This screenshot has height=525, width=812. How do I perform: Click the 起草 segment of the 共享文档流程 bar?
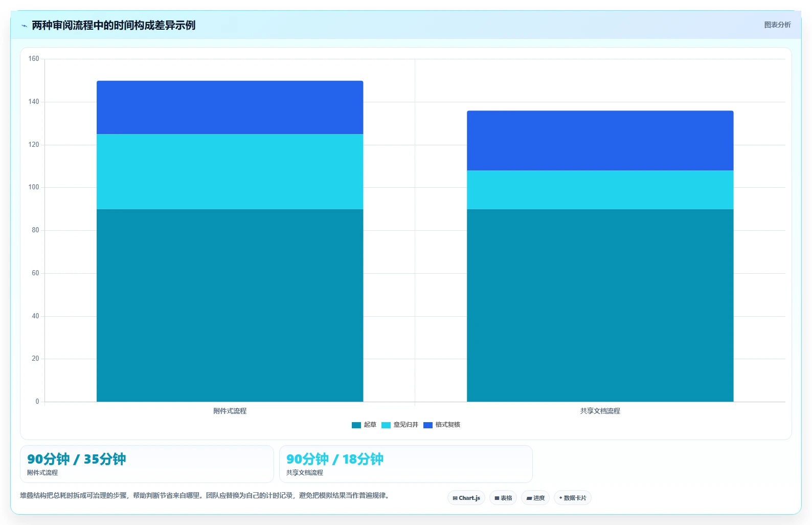coord(600,305)
